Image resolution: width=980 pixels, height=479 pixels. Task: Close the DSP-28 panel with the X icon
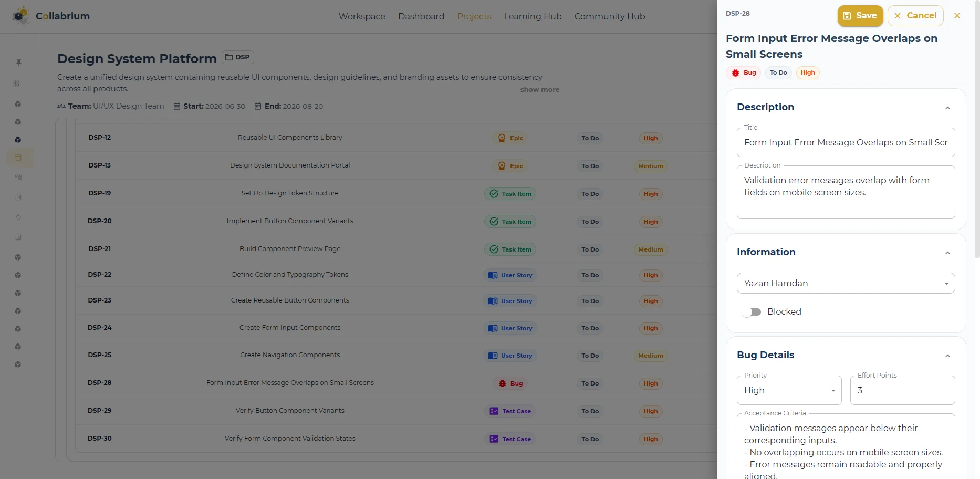[x=957, y=16]
